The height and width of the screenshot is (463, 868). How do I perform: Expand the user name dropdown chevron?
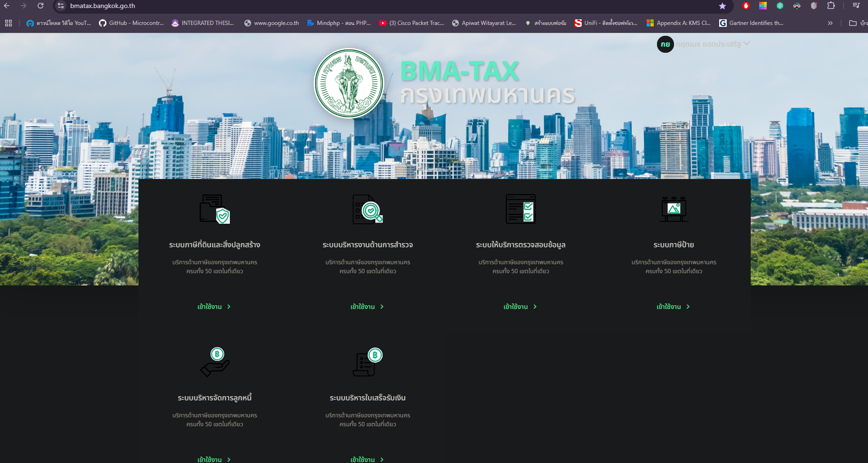coord(747,44)
